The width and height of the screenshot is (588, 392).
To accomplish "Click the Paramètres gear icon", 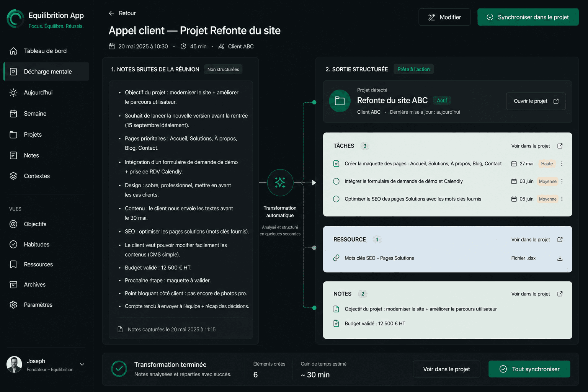I will pos(13,305).
